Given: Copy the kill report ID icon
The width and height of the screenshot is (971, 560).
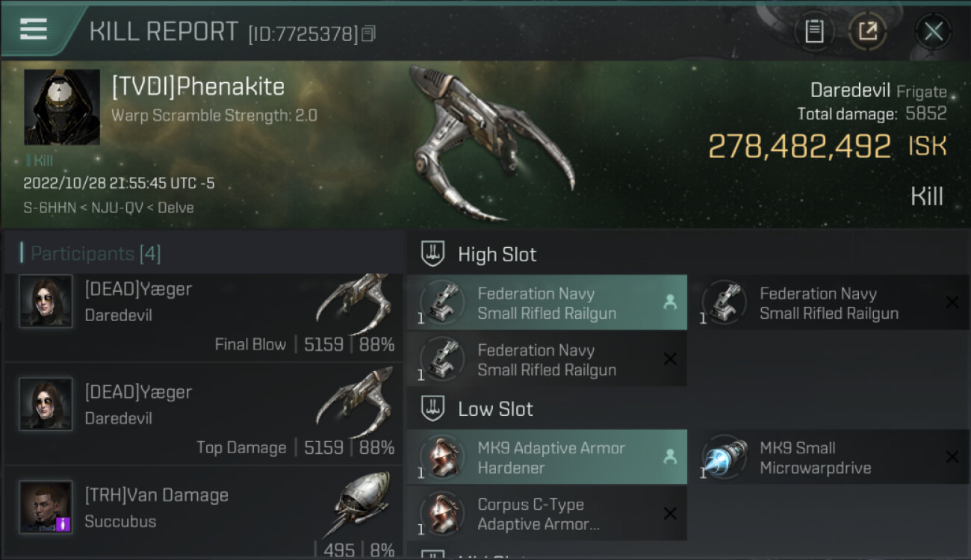Looking at the screenshot, I should pyautogui.click(x=368, y=34).
